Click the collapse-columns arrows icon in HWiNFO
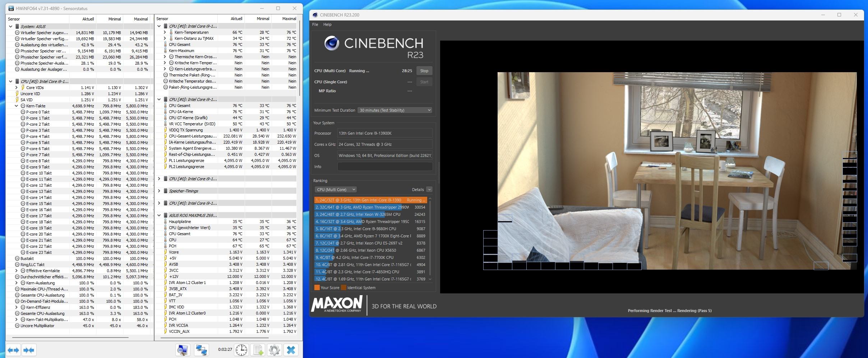 29,350
